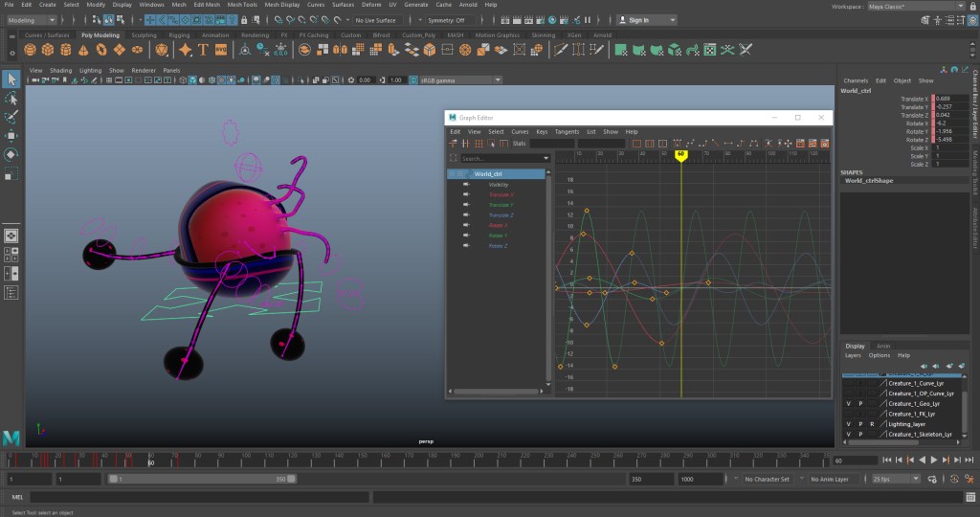Viewport: 980px width, 517px height.
Task: Select the arrow Select tool in left toolbox
Action: tap(11, 79)
